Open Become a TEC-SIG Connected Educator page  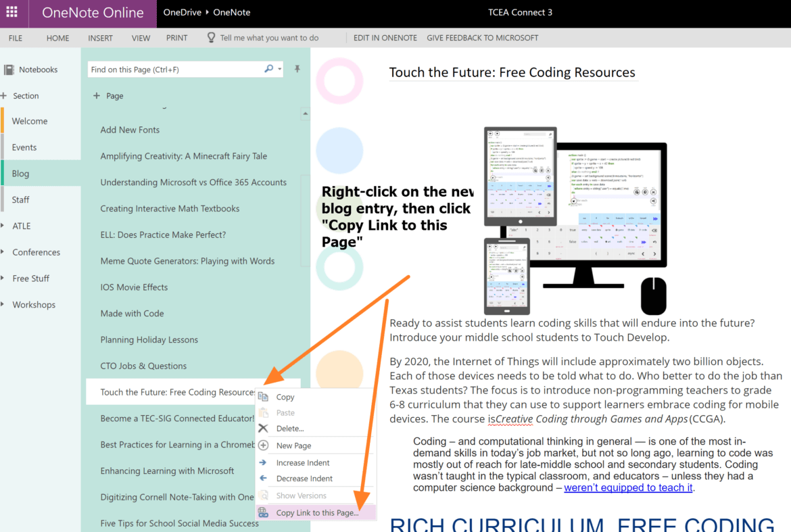click(x=177, y=418)
